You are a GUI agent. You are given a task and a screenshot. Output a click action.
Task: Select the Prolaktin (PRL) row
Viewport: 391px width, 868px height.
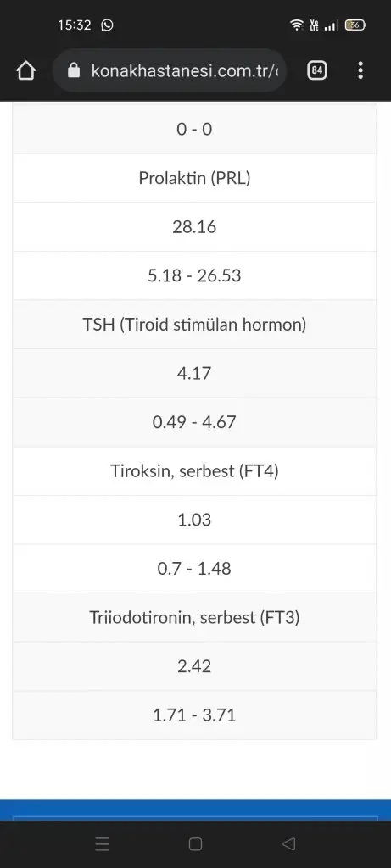click(194, 178)
